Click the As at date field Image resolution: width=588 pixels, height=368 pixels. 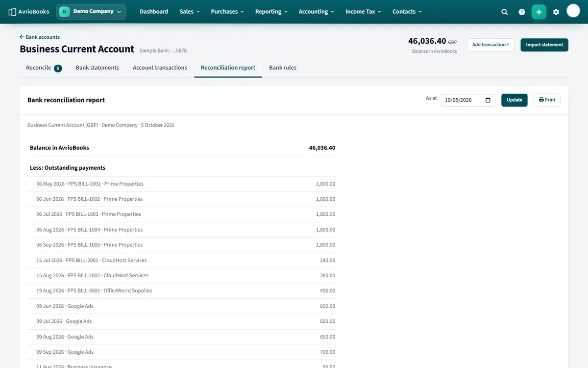tap(468, 100)
